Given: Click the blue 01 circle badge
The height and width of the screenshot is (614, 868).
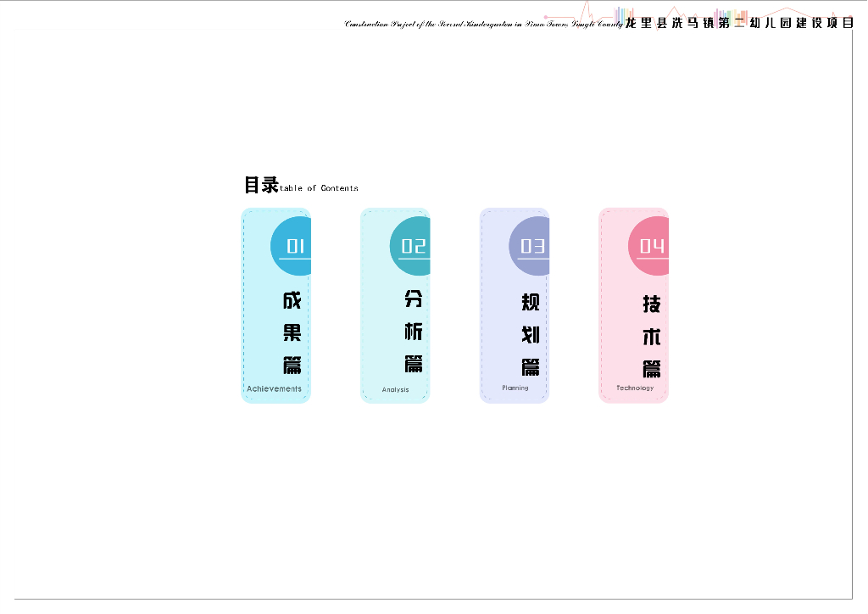Looking at the screenshot, I should [x=292, y=246].
